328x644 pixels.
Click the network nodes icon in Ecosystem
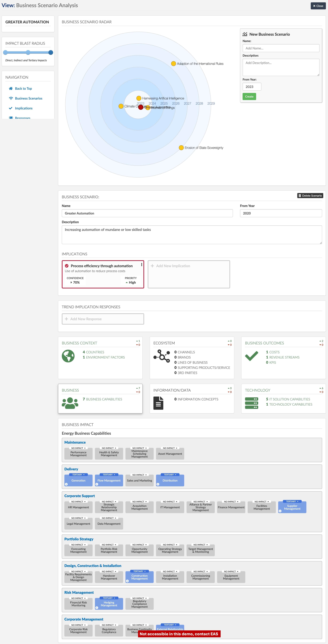[x=162, y=356]
